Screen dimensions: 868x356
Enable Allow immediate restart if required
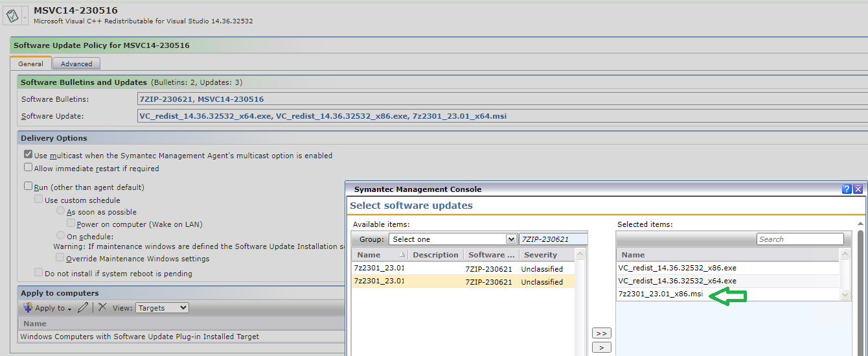point(28,168)
